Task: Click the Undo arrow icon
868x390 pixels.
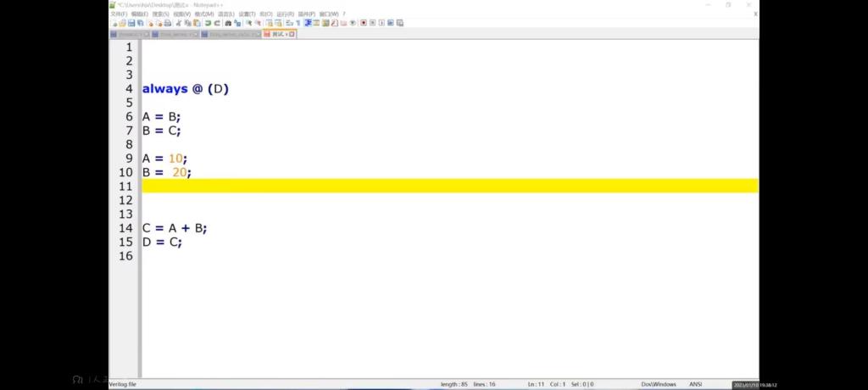Action: (x=208, y=23)
